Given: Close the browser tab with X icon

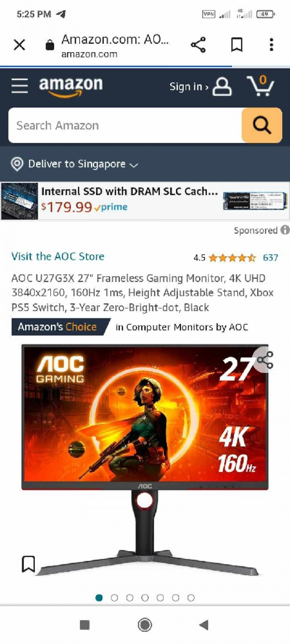Looking at the screenshot, I should [x=19, y=45].
